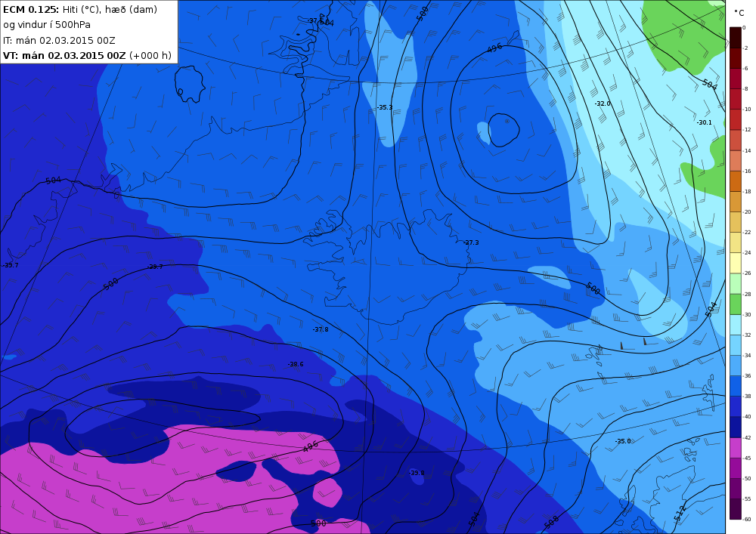
Task: Click the legend swatch between 0 and -2
Action: [736, 38]
